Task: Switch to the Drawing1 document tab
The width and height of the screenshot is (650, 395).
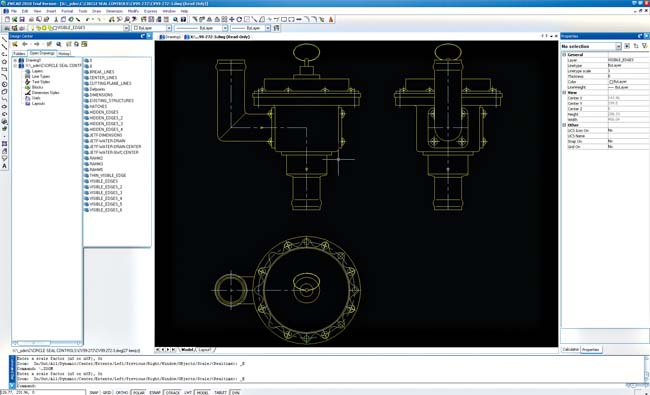Action: point(171,37)
